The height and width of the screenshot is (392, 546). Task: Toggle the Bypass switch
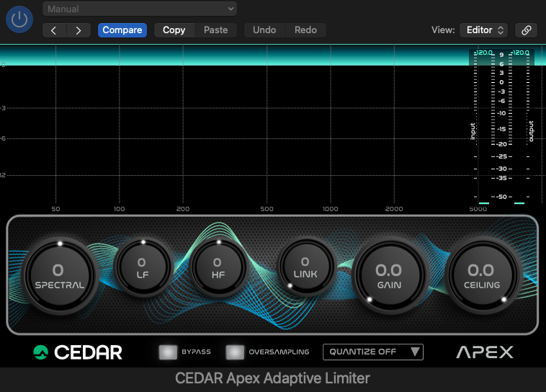(x=168, y=352)
